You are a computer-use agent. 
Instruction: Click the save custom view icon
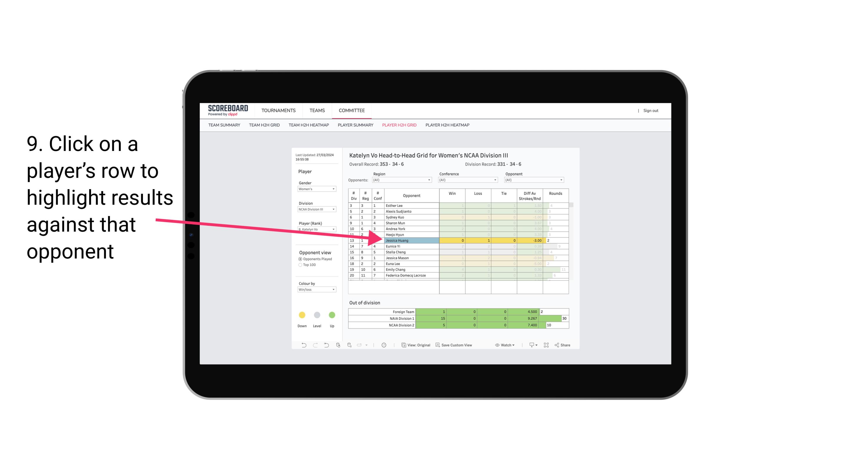(438, 345)
